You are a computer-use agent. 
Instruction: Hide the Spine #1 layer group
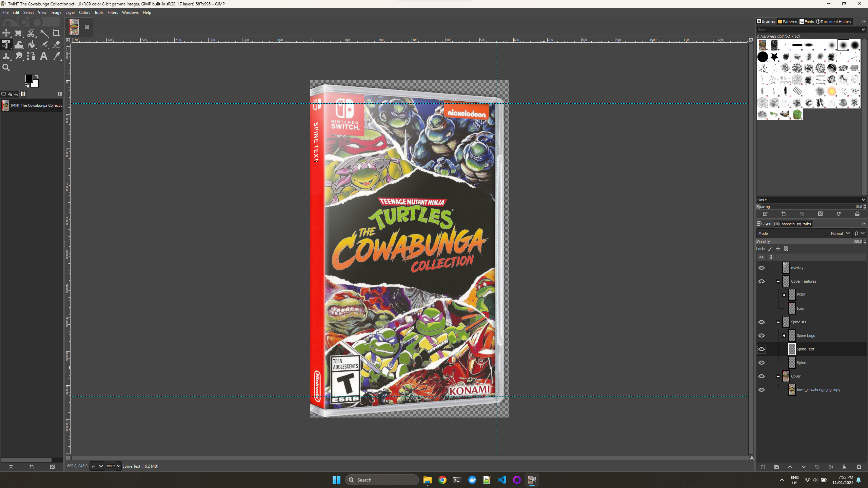[x=762, y=322]
